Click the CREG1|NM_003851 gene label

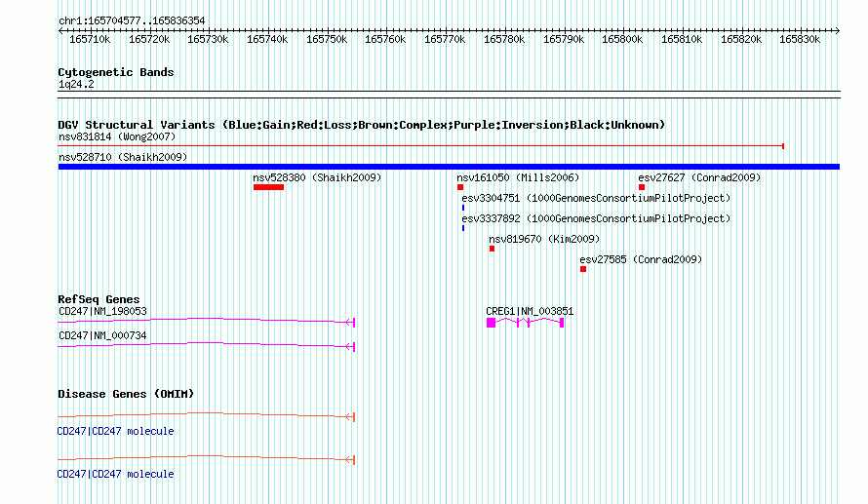(530, 311)
